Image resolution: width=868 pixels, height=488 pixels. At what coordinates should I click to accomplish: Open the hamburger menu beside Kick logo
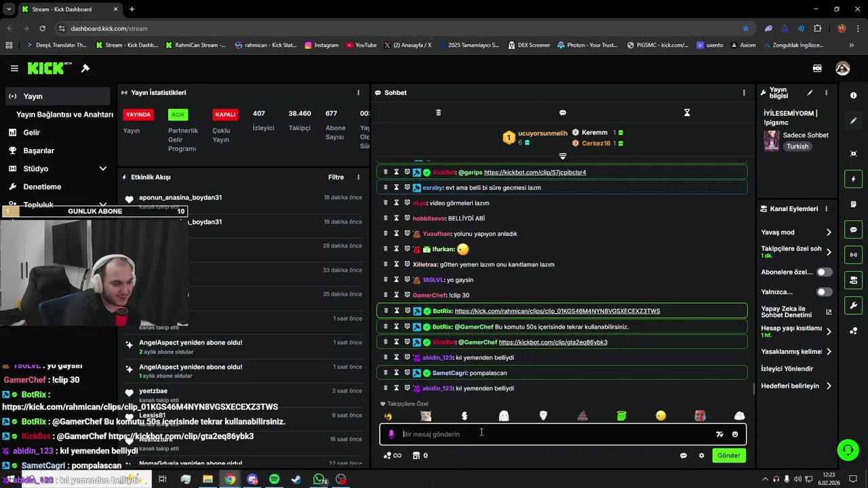tap(14, 68)
